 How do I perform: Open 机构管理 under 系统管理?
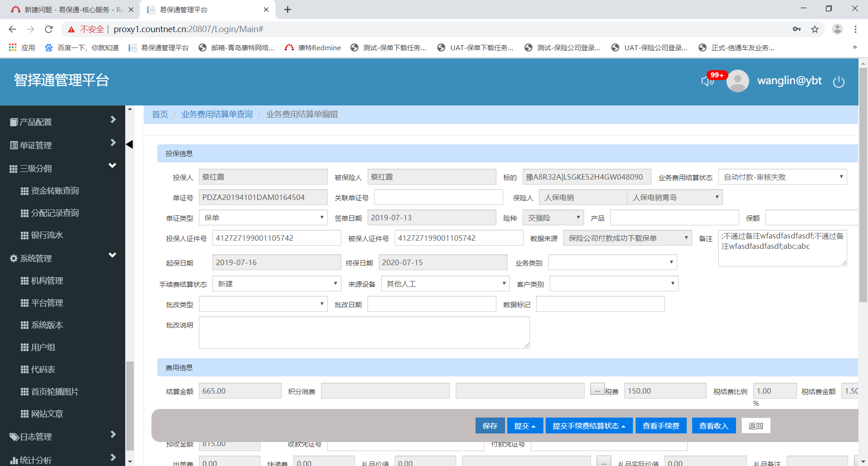(x=47, y=281)
